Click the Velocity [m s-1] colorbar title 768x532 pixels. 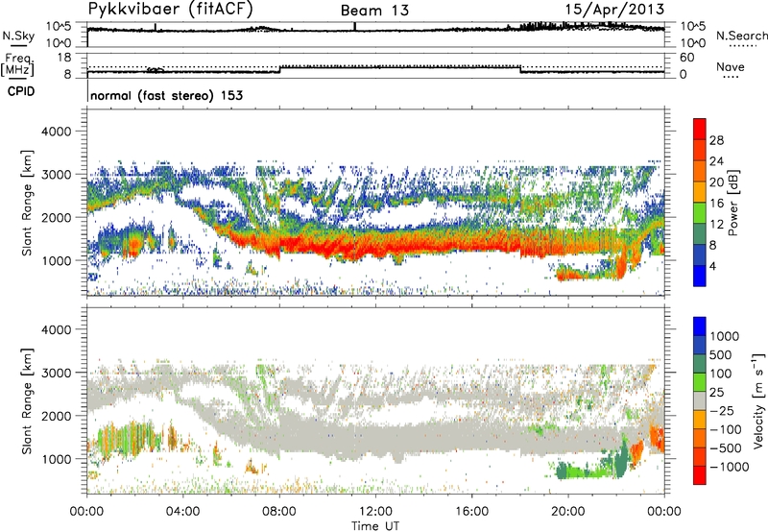tap(758, 400)
